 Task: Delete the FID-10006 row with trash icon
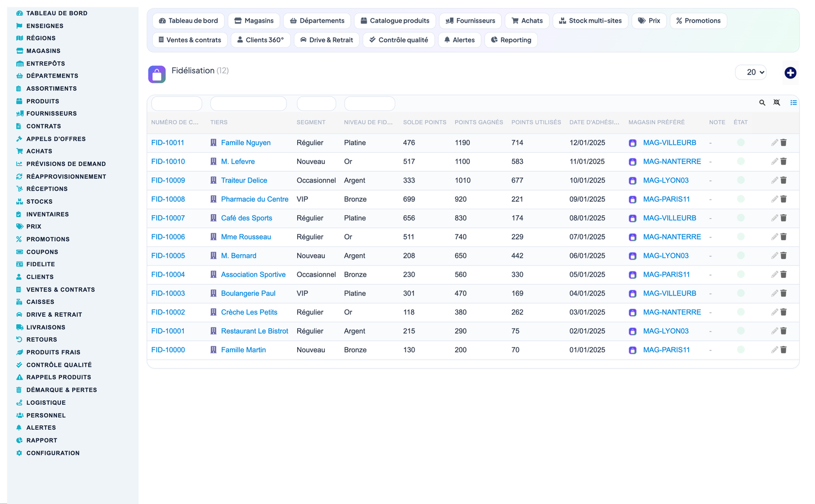(x=783, y=237)
